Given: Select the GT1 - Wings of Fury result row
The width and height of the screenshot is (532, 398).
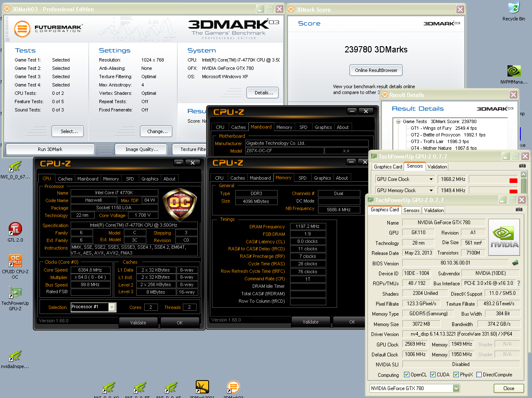Looking at the screenshot, I should click(443, 128).
